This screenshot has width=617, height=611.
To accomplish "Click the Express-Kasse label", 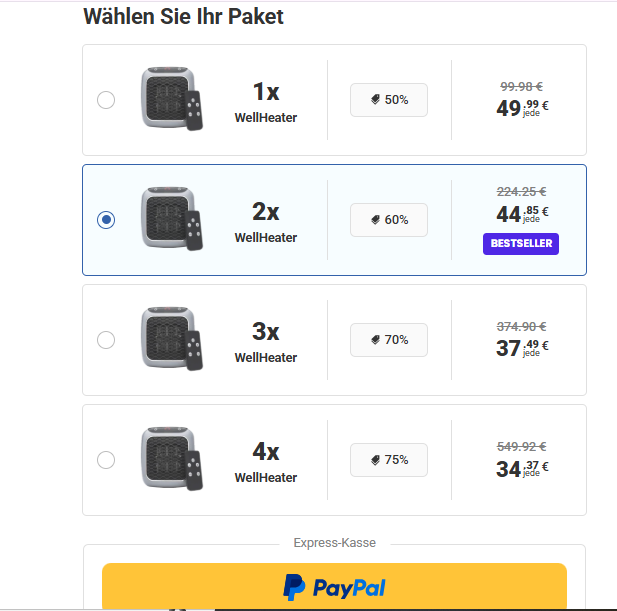I will [x=334, y=543].
